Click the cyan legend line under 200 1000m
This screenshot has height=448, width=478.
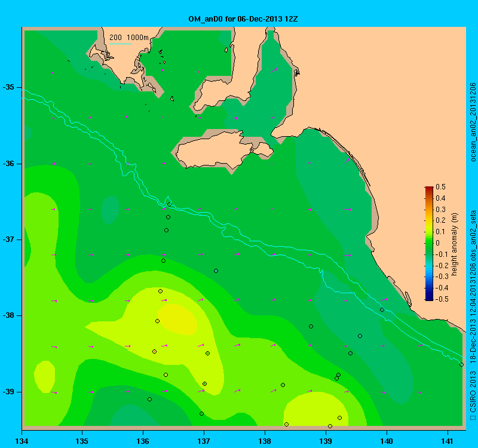pos(121,44)
